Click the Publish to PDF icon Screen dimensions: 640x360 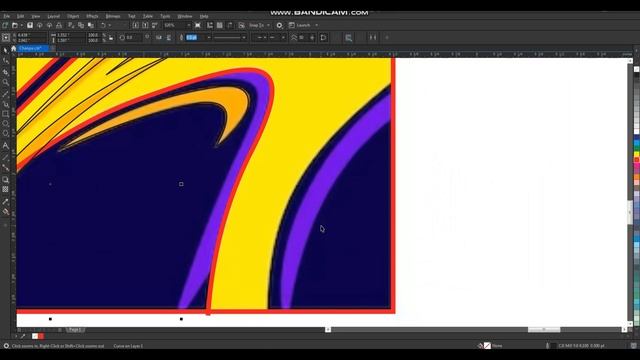click(x=155, y=25)
